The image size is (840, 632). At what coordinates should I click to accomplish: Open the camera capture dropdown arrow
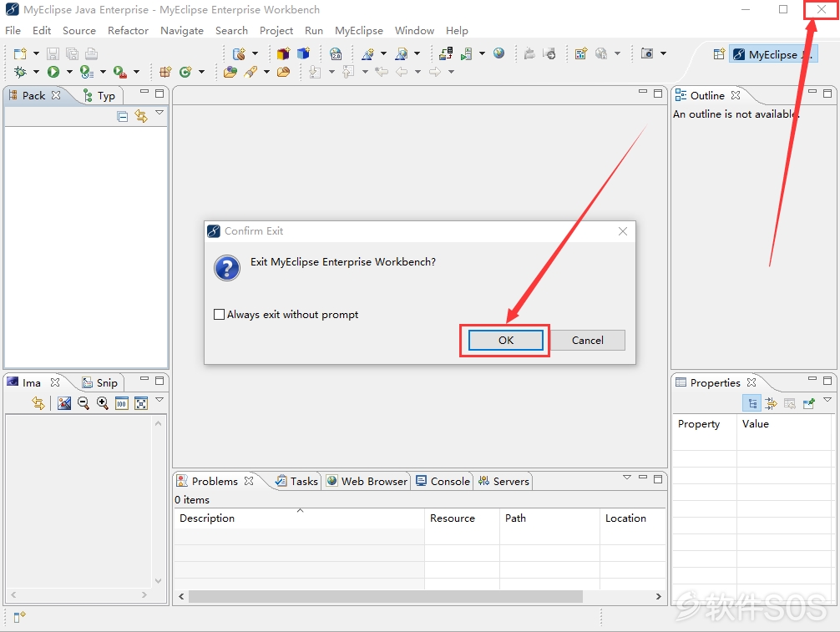coord(663,53)
